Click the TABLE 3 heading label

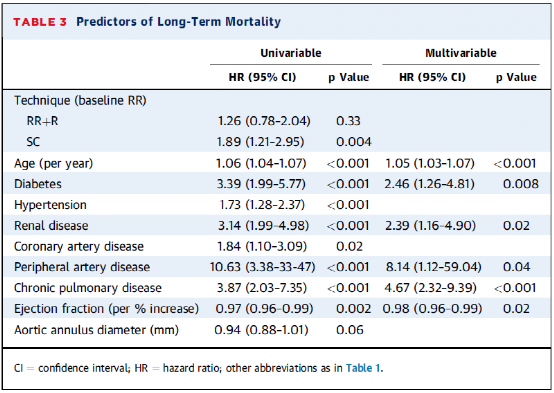point(40,22)
